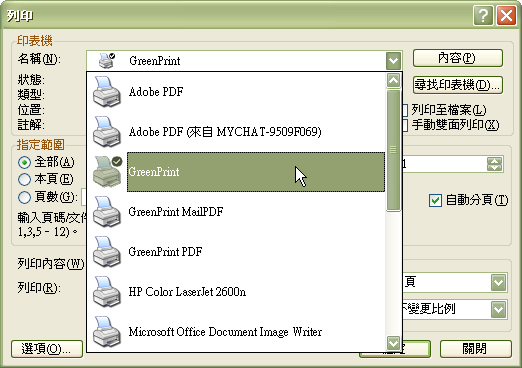Viewport: 522px width, 368px height.
Task: Click the help question mark button
Action: click(x=483, y=15)
